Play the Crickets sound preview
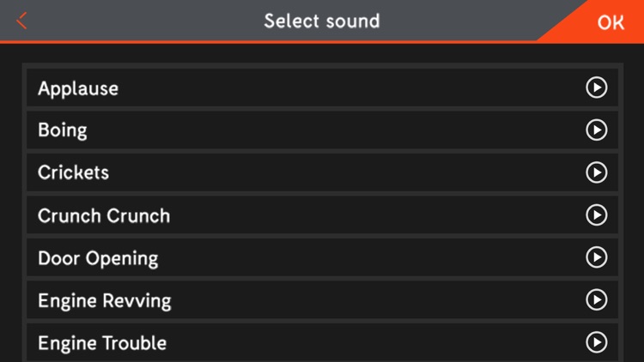 pyautogui.click(x=597, y=172)
